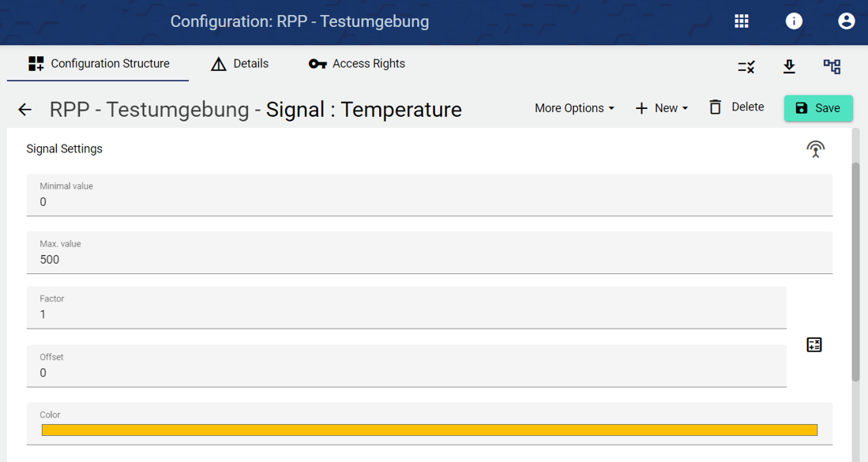Click the signal antenna icon
This screenshot has height=462, width=868.
click(815, 148)
